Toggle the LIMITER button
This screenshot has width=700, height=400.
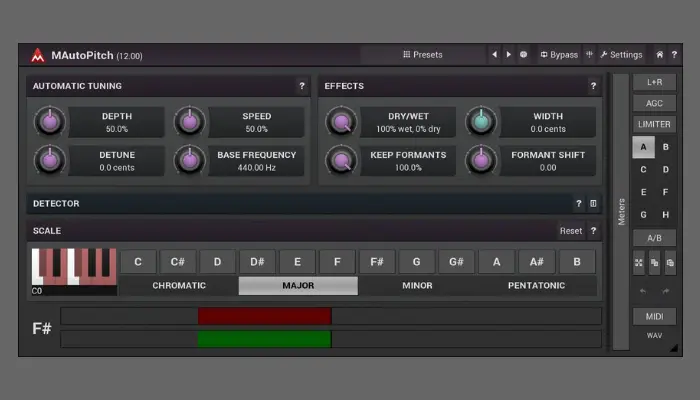(654, 124)
